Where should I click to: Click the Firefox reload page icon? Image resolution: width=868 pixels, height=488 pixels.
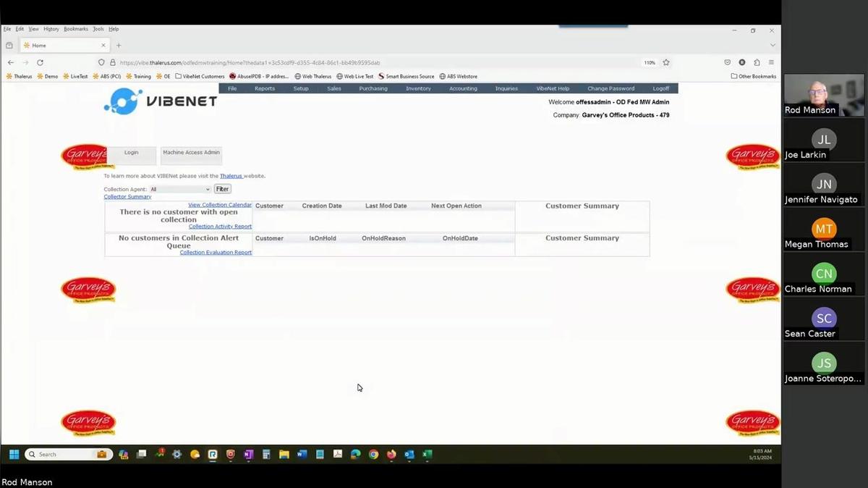tap(40, 63)
